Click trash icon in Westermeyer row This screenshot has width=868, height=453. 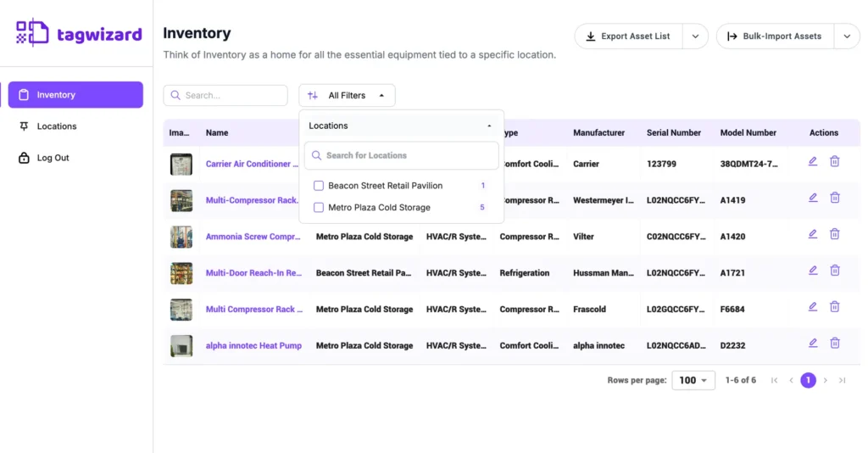835,198
